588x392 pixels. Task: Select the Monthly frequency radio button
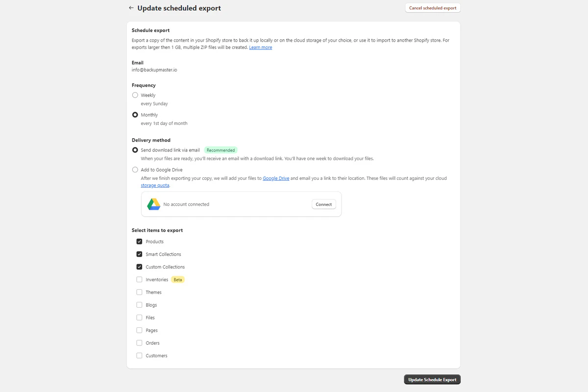pyautogui.click(x=135, y=115)
